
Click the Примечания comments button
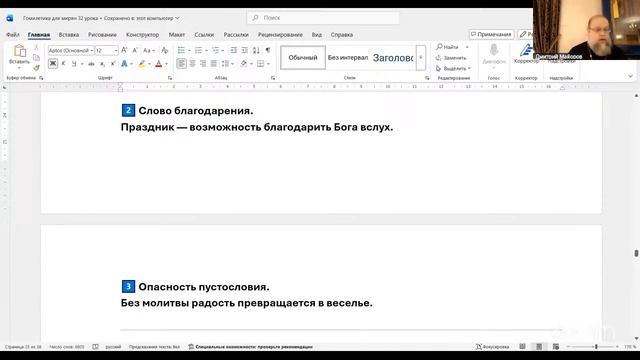[x=491, y=35]
